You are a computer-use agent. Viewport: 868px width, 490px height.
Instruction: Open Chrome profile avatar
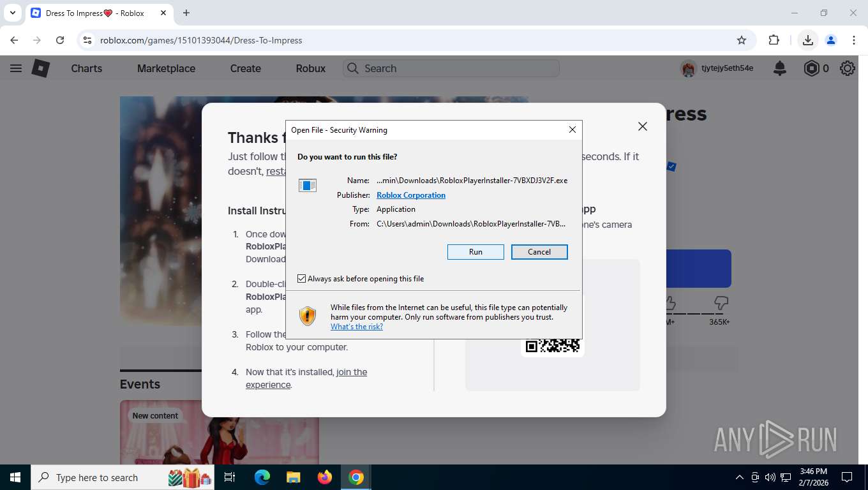click(831, 40)
